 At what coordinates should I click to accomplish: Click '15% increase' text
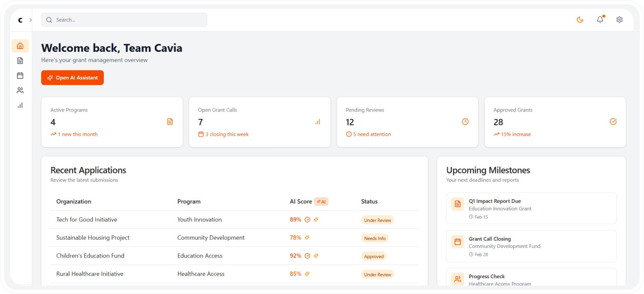(x=516, y=134)
